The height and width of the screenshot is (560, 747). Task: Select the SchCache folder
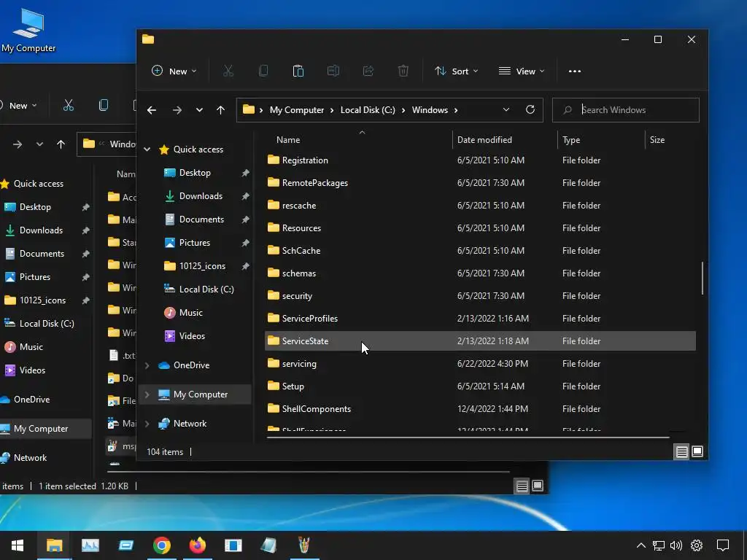[480, 251]
